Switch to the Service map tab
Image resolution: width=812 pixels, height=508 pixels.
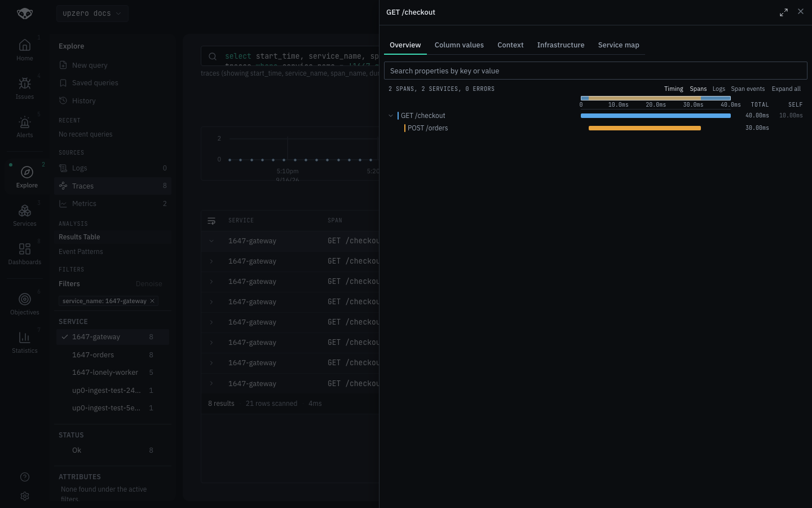point(619,45)
